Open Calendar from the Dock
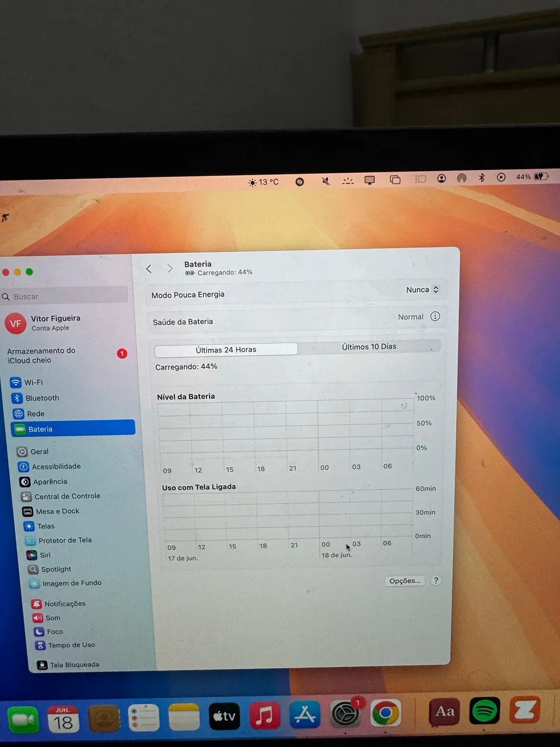 (x=63, y=719)
